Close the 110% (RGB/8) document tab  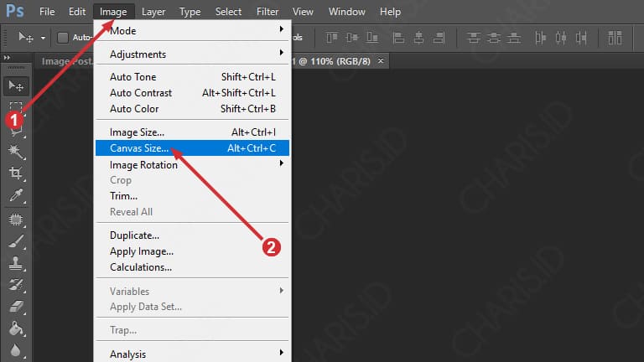coord(381,60)
